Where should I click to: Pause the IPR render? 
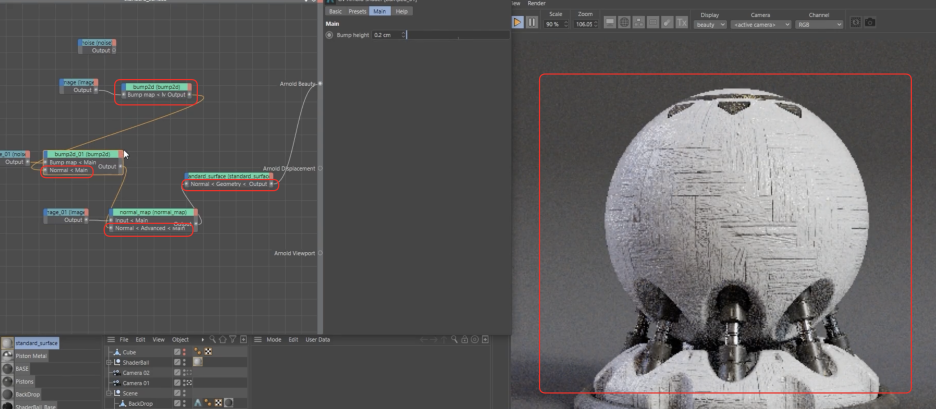(x=532, y=23)
